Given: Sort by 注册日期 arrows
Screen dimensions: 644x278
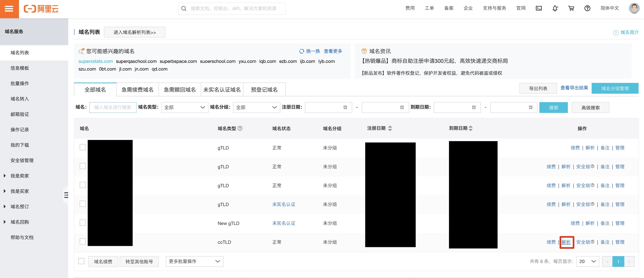Looking at the screenshot, I should (x=390, y=128).
